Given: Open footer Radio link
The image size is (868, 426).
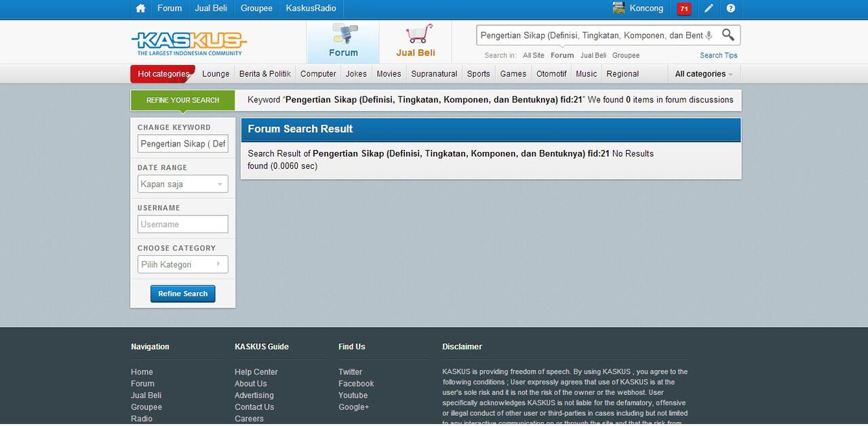Looking at the screenshot, I should pyautogui.click(x=142, y=419).
